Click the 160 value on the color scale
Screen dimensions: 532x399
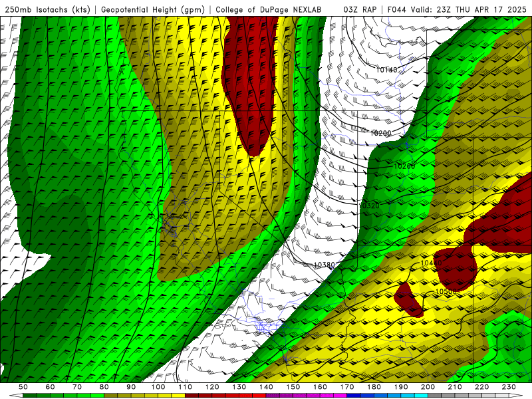tap(320, 387)
